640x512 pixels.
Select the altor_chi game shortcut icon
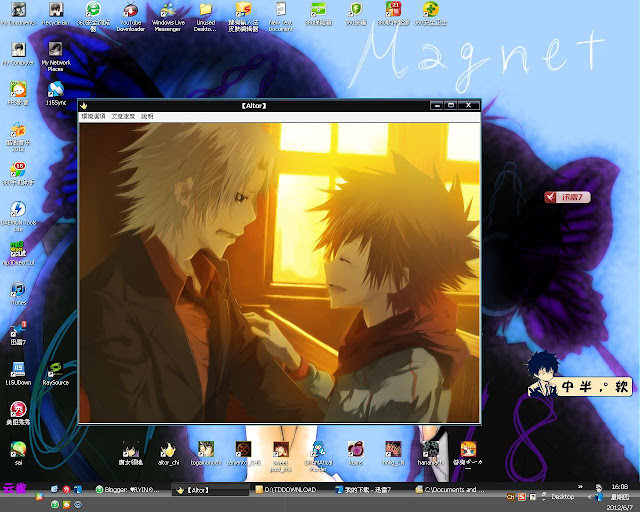coord(168,453)
